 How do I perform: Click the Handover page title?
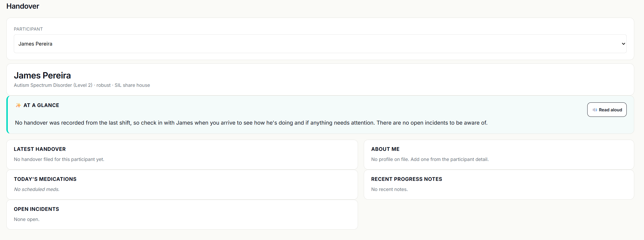tap(23, 6)
